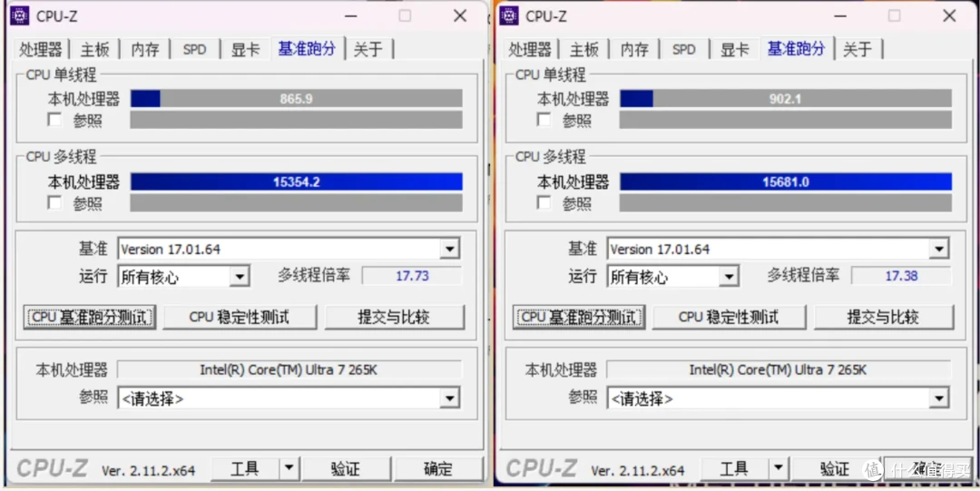Viewport: 980px width, 491px height.
Task: Select 基准跑分 tab in right window
Action: [x=797, y=48]
